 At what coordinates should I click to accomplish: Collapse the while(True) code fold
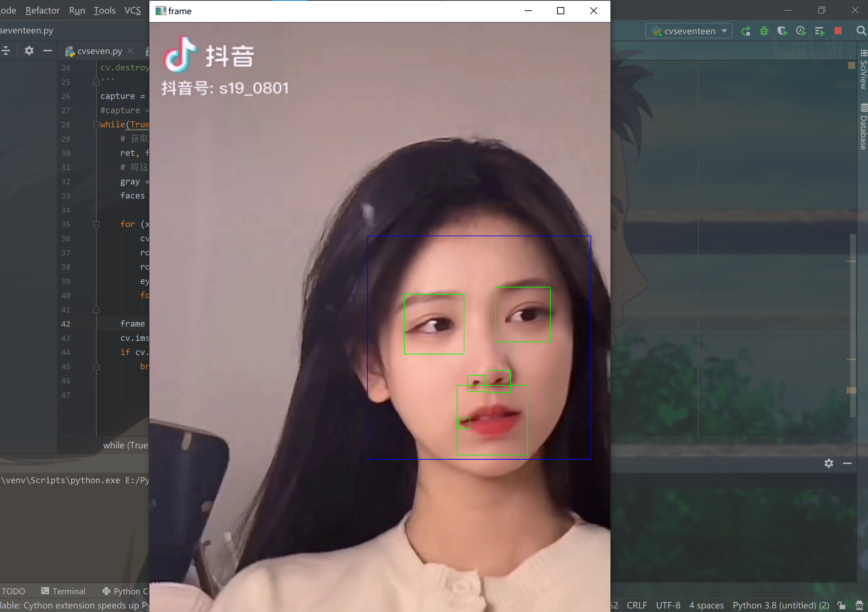coord(96,125)
